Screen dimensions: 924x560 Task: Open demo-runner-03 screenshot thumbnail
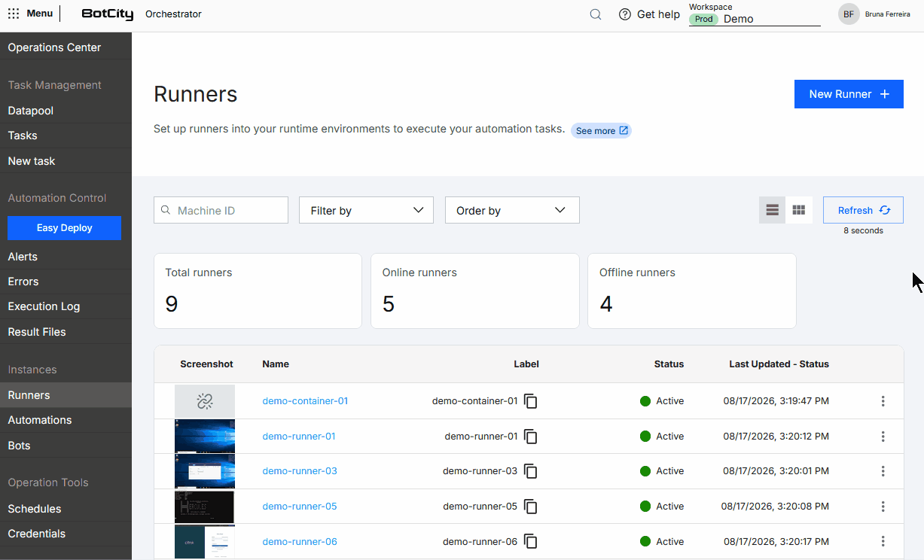point(205,471)
